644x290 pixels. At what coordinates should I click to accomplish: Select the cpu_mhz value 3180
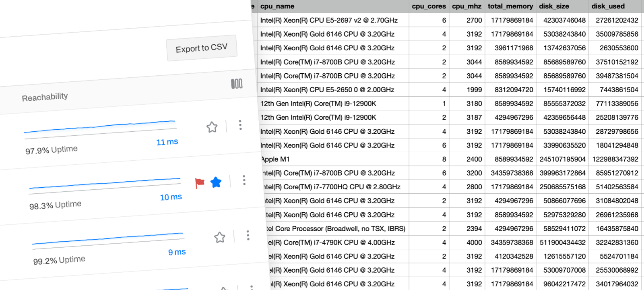coord(474,104)
